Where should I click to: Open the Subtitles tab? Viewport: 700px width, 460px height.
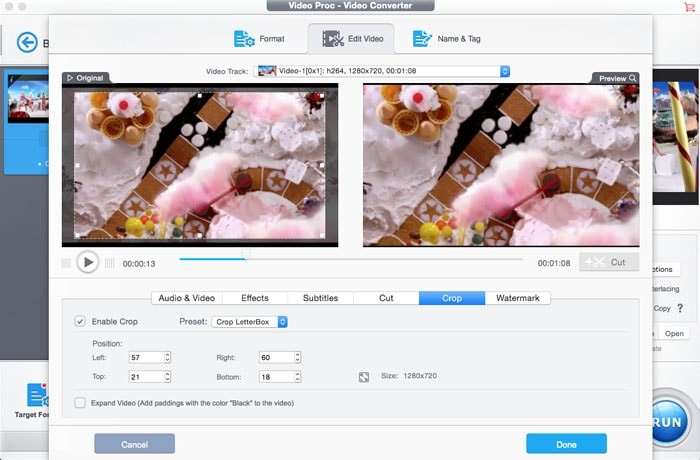(320, 298)
